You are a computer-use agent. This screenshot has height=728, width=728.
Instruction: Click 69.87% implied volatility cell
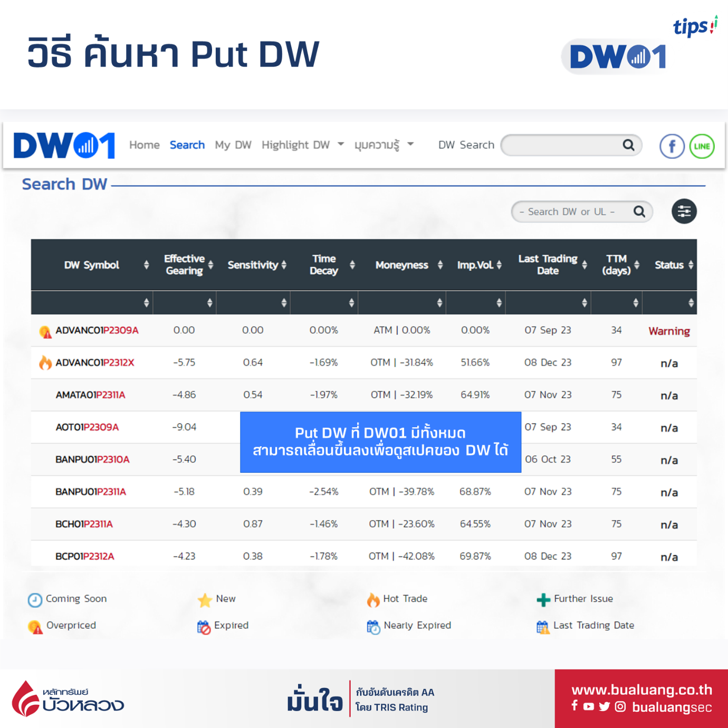(x=475, y=556)
